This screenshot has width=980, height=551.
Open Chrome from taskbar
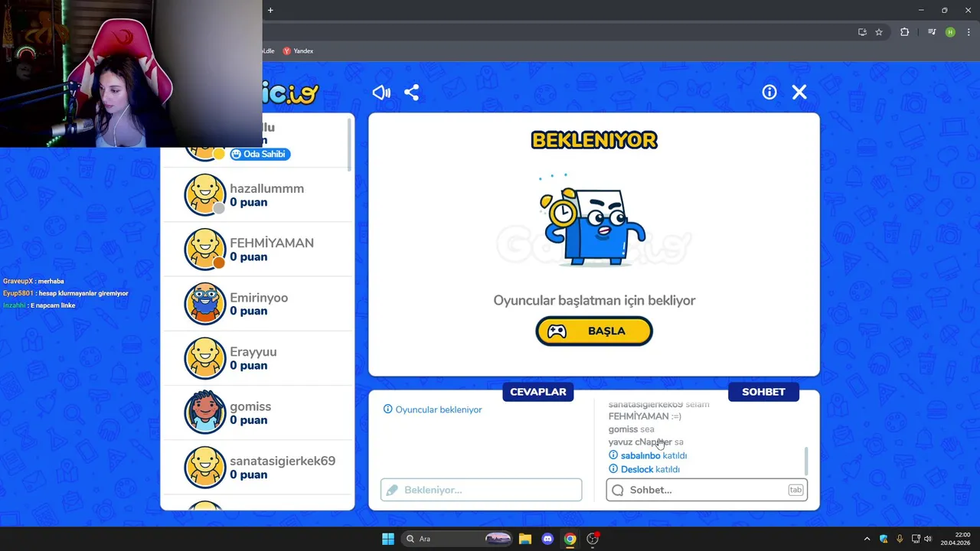pos(570,539)
